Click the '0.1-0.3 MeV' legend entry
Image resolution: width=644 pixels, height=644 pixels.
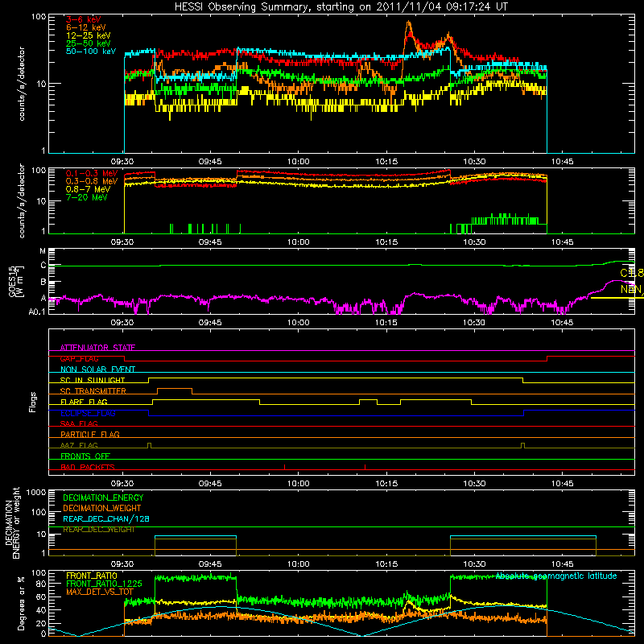[92, 173]
